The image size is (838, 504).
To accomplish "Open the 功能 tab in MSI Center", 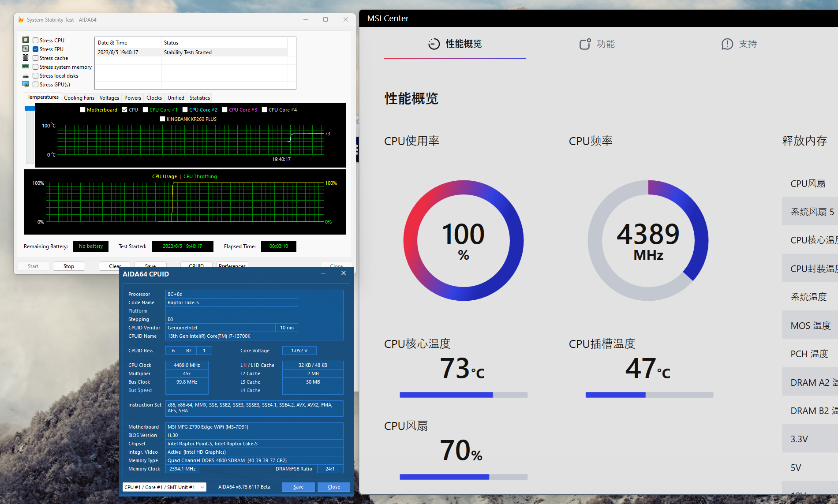I will pos(597,44).
